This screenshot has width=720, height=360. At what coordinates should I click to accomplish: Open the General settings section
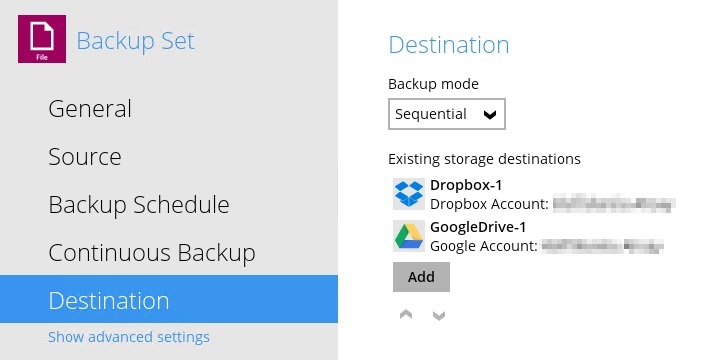90,109
